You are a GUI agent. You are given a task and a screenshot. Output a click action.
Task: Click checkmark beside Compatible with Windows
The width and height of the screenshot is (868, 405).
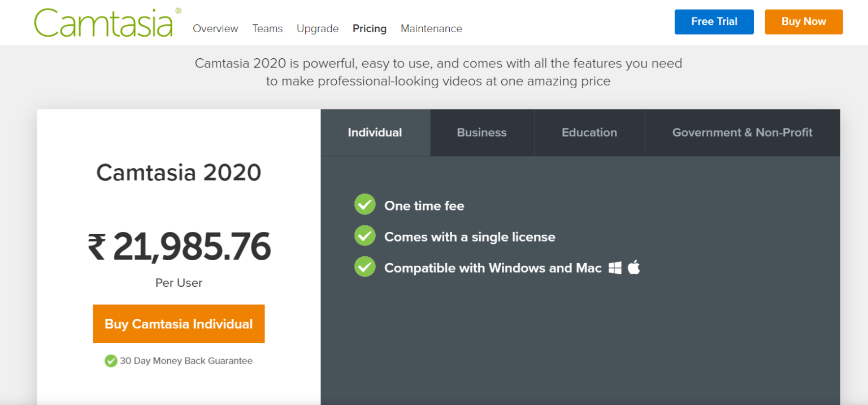pos(364,267)
